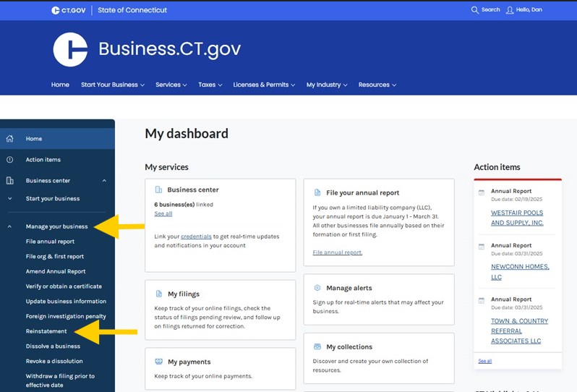The height and width of the screenshot is (392, 577).
Task: Open WESTFAIR POOLS AND SUPPLY, INC. link
Action: (x=517, y=218)
